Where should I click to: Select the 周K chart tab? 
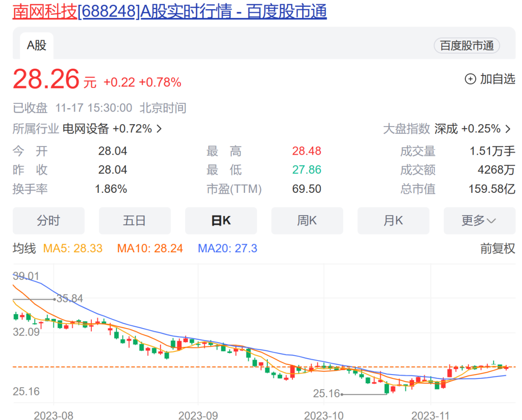tap(307, 221)
